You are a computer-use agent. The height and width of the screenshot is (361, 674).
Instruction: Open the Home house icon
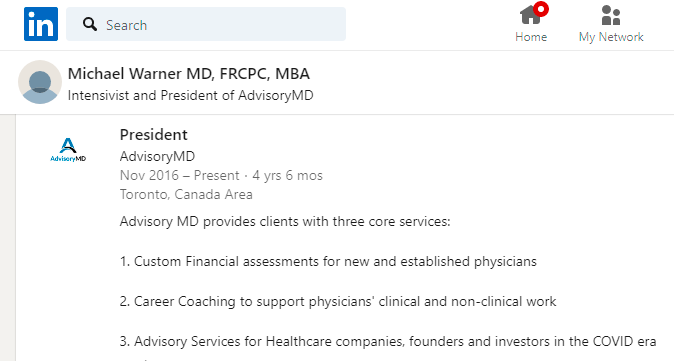[x=530, y=15]
